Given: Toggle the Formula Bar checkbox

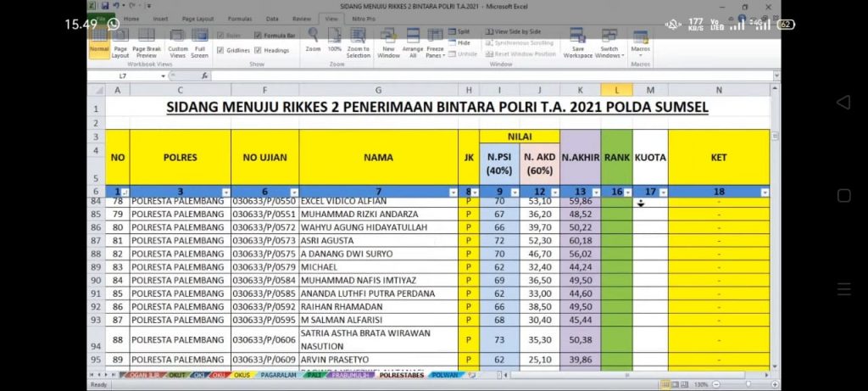Looking at the screenshot, I should click(258, 36).
